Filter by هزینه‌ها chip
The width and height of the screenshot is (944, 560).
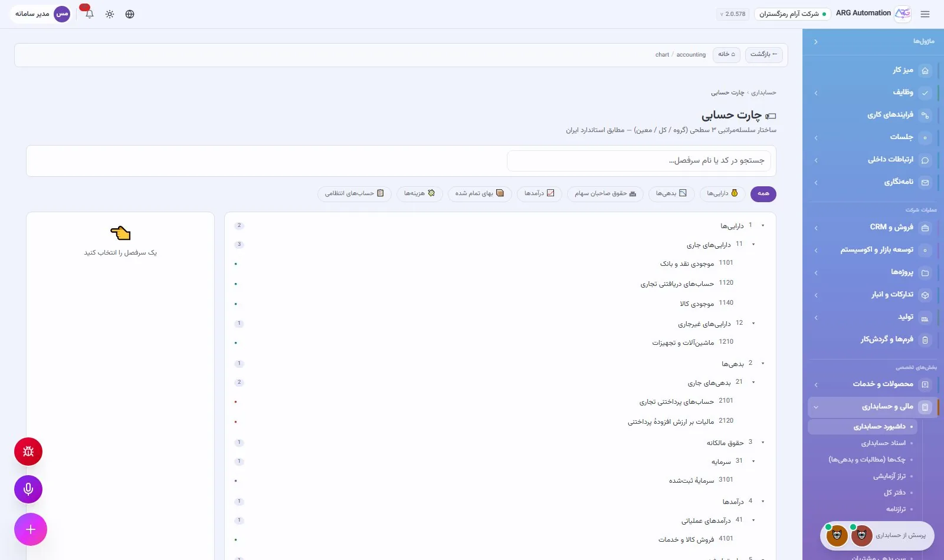(x=419, y=194)
